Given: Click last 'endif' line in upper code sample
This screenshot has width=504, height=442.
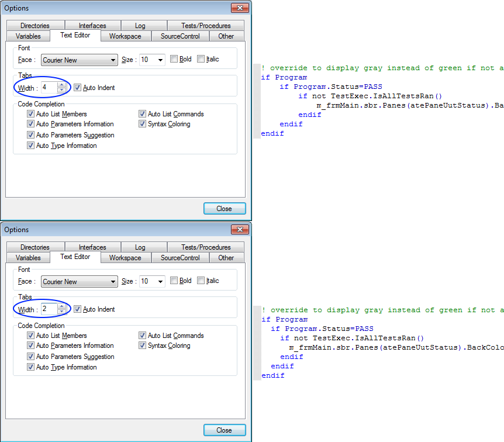Looking at the screenshot, I should (x=272, y=133).
